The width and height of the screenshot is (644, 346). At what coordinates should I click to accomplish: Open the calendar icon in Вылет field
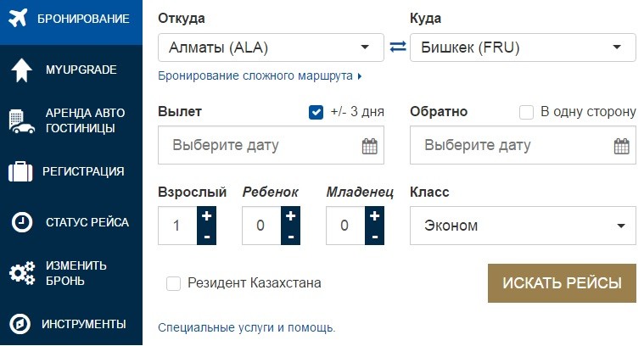tap(369, 146)
